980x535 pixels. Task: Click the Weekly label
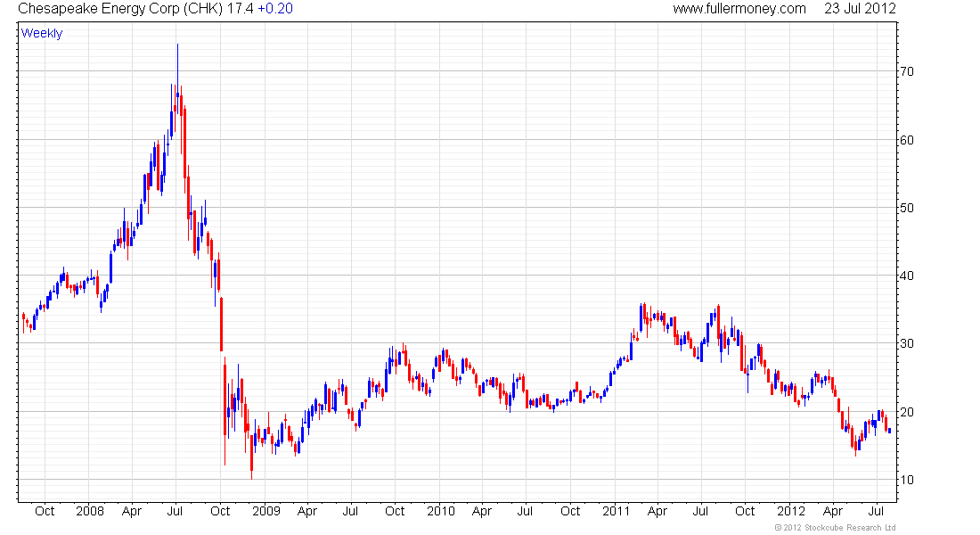coord(42,33)
